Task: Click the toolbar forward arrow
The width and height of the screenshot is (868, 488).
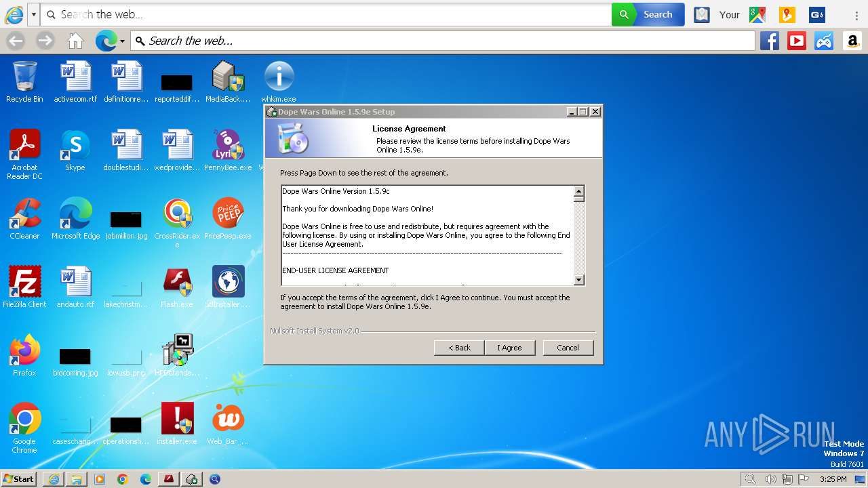Action: pos(45,41)
